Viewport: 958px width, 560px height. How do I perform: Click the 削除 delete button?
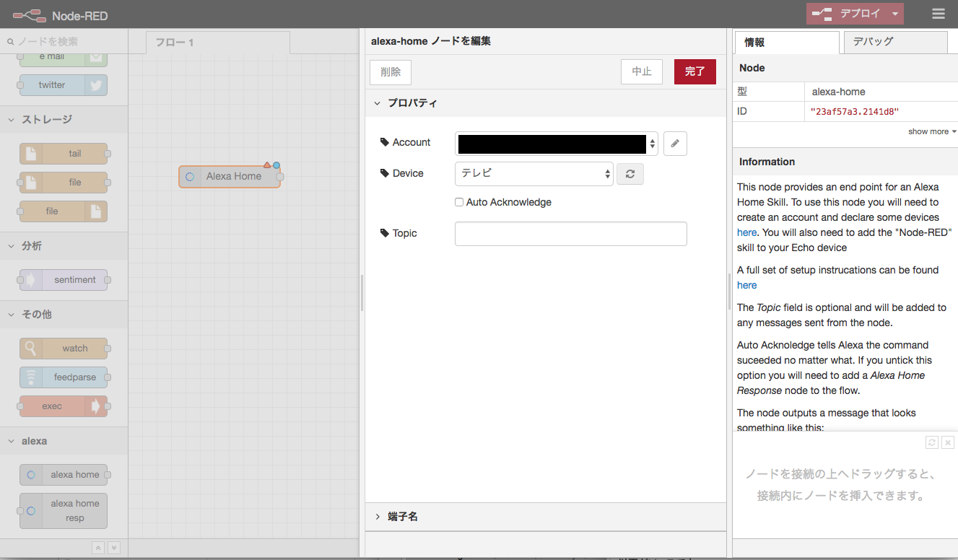tap(391, 72)
